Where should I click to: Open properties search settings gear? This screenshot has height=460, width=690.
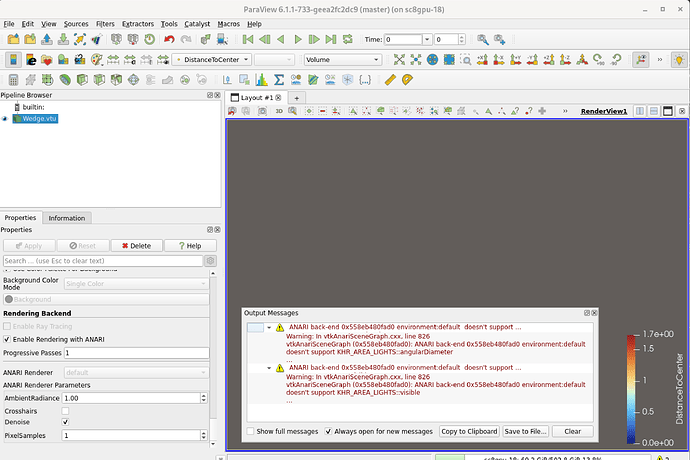(210, 261)
